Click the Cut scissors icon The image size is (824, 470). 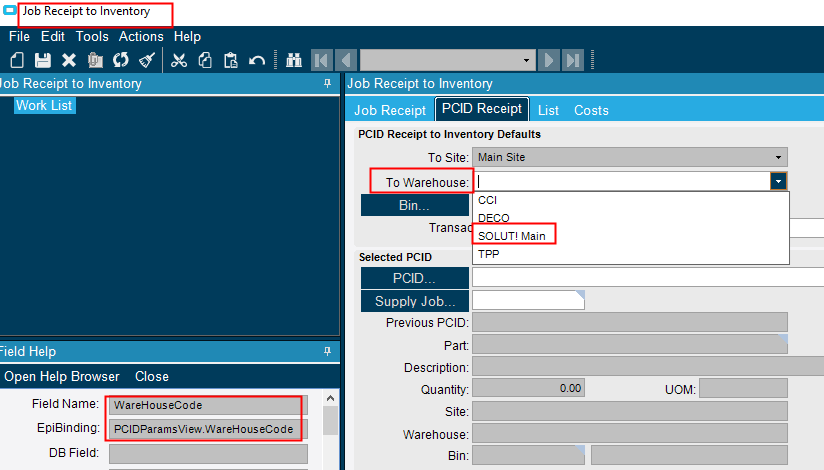tap(179, 60)
